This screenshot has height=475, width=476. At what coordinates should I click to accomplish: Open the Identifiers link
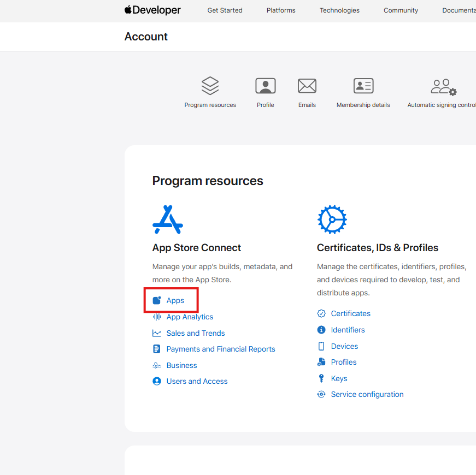pos(348,330)
